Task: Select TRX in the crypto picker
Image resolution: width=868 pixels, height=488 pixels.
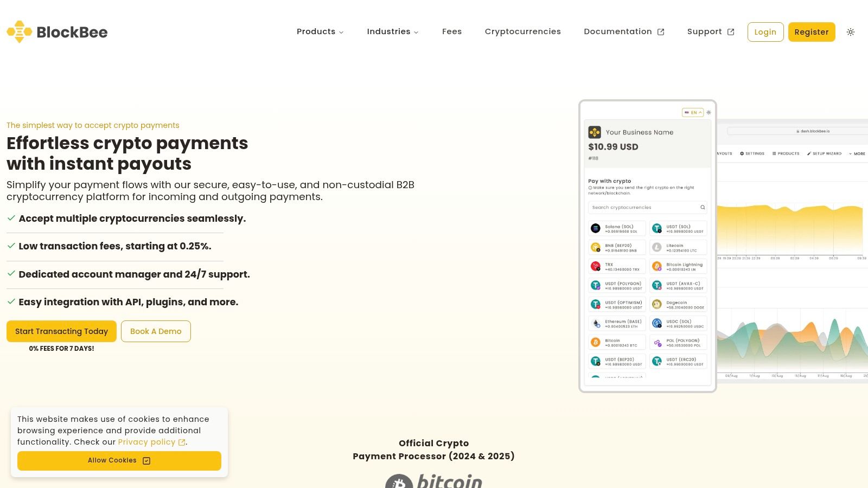Action: 617,266
